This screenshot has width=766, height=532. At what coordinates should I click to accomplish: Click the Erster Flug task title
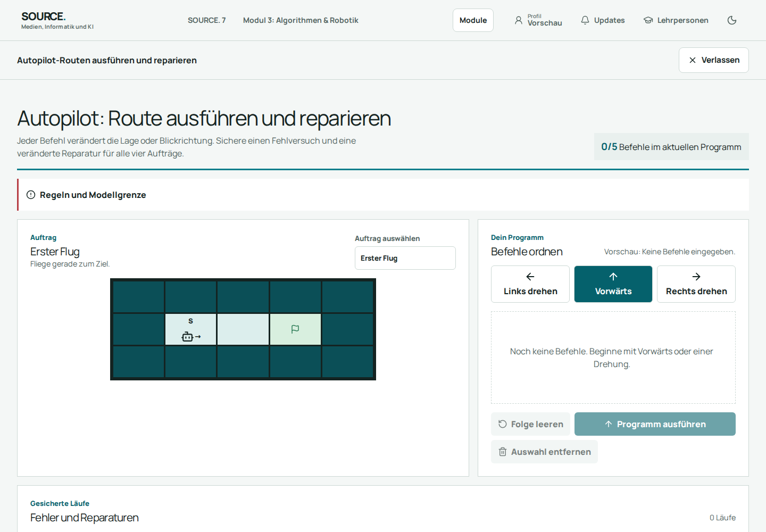tap(55, 252)
